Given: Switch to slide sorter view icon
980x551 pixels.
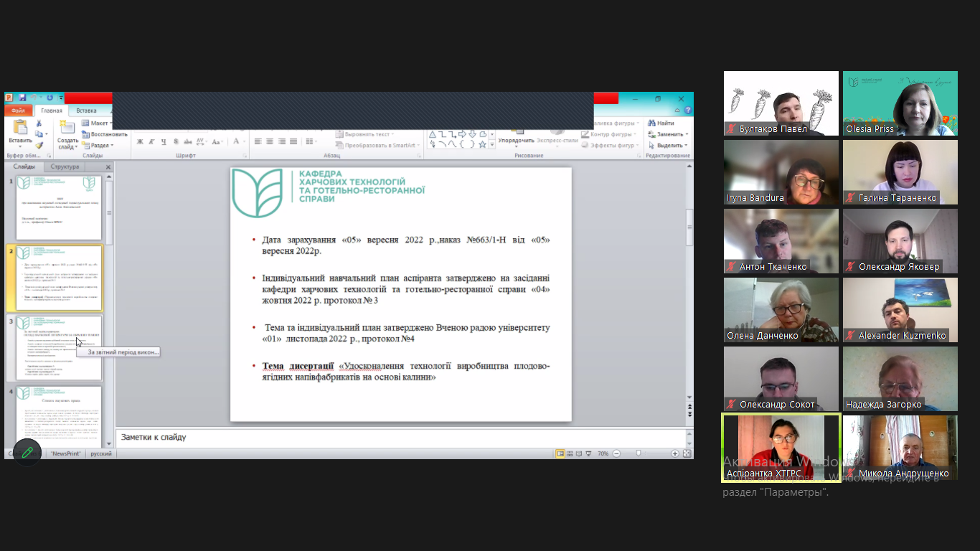Looking at the screenshot, I should (571, 453).
